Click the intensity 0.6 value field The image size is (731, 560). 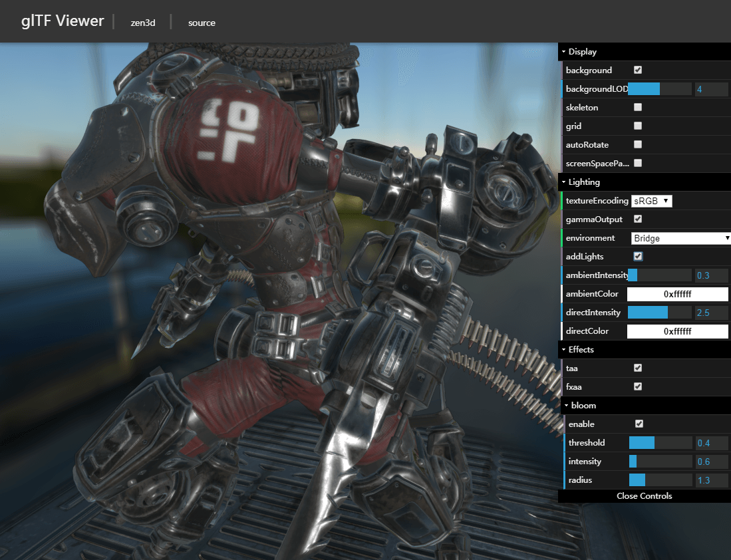pyautogui.click(x=712, y=462)
